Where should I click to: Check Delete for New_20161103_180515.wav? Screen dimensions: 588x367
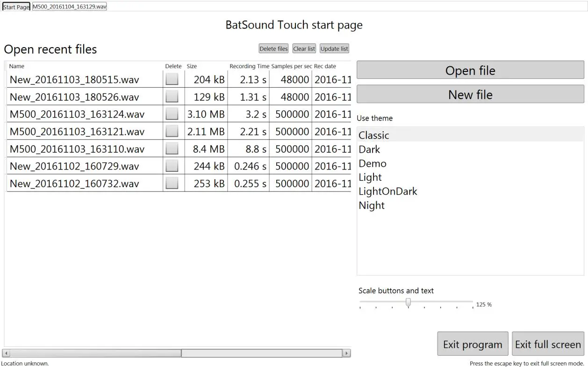[172, 78]
